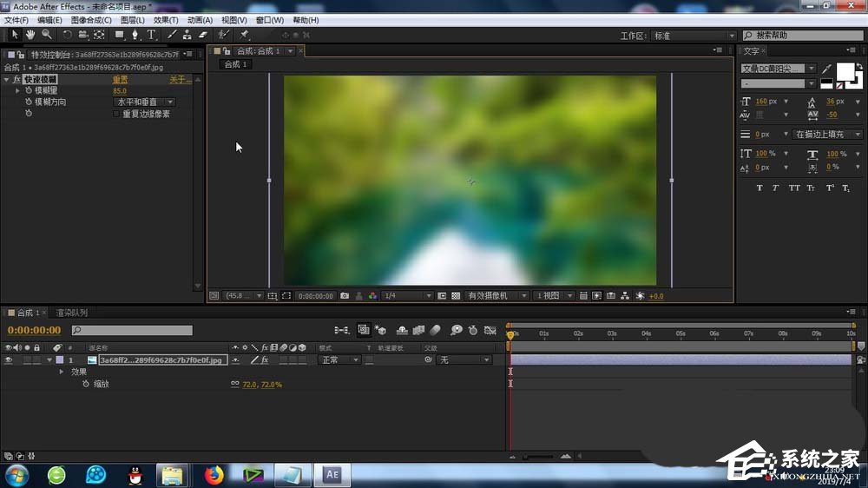Pick the Clone Stamp tool
Screen dimensions: 868x488
(187, 35)
